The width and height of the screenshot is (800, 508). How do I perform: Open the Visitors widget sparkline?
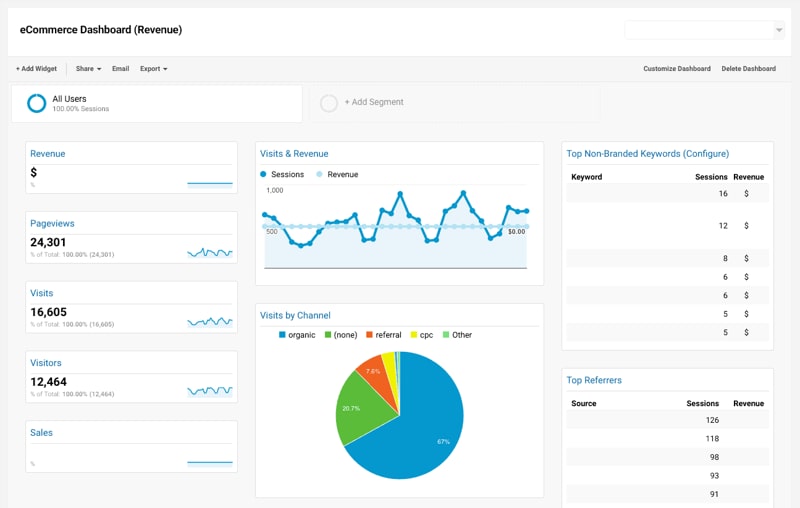(210, 391)
